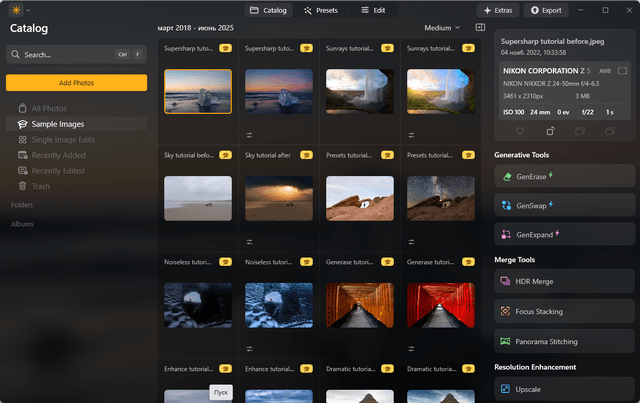Open the Upscale tool

click(x=564, y=387)
